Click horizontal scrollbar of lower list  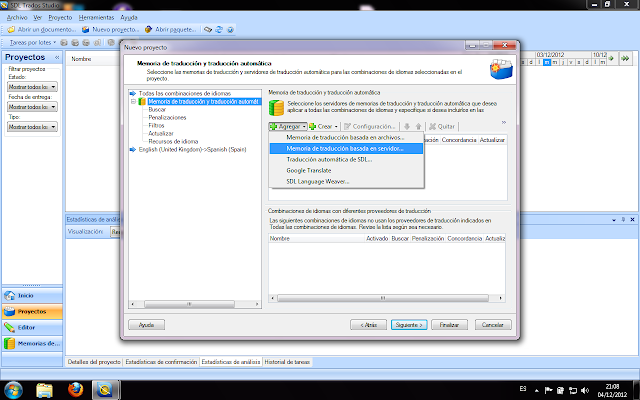tap(387, 298)
